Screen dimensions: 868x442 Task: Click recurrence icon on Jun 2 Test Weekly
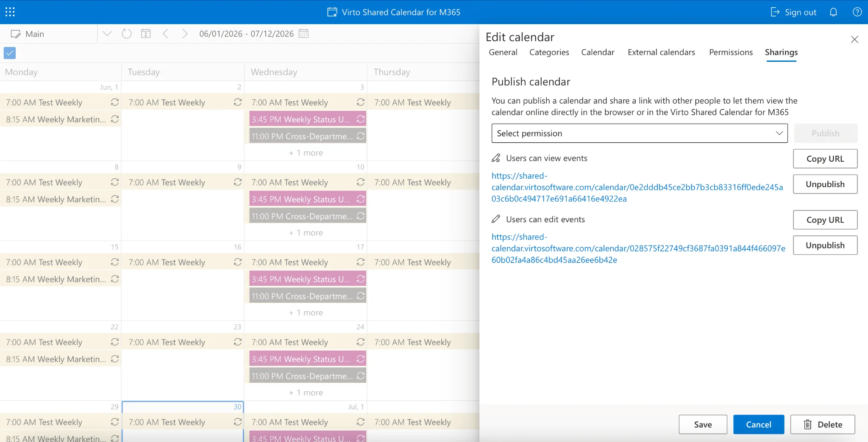pos(238,102)
